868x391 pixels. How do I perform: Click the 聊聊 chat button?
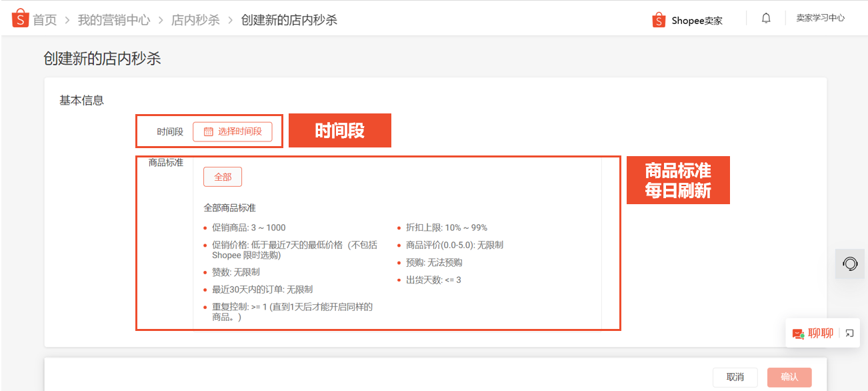point(818,332)
